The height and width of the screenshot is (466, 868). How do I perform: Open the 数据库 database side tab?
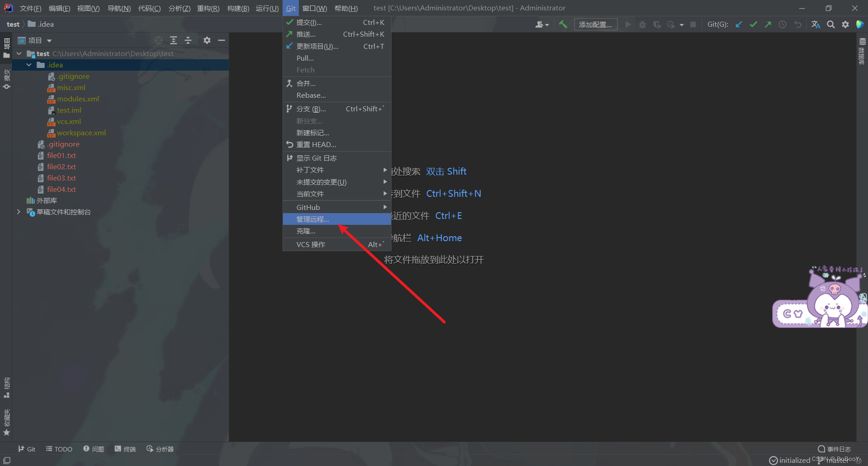862,51
